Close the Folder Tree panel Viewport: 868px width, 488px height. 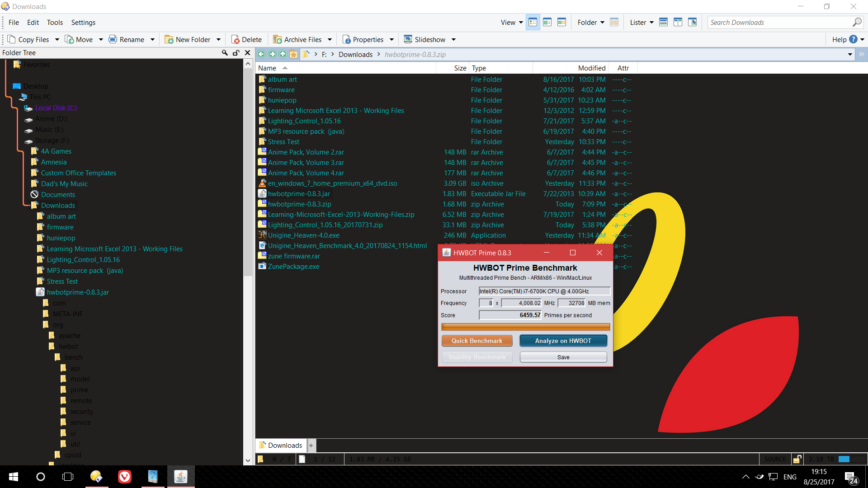point(247,53)
